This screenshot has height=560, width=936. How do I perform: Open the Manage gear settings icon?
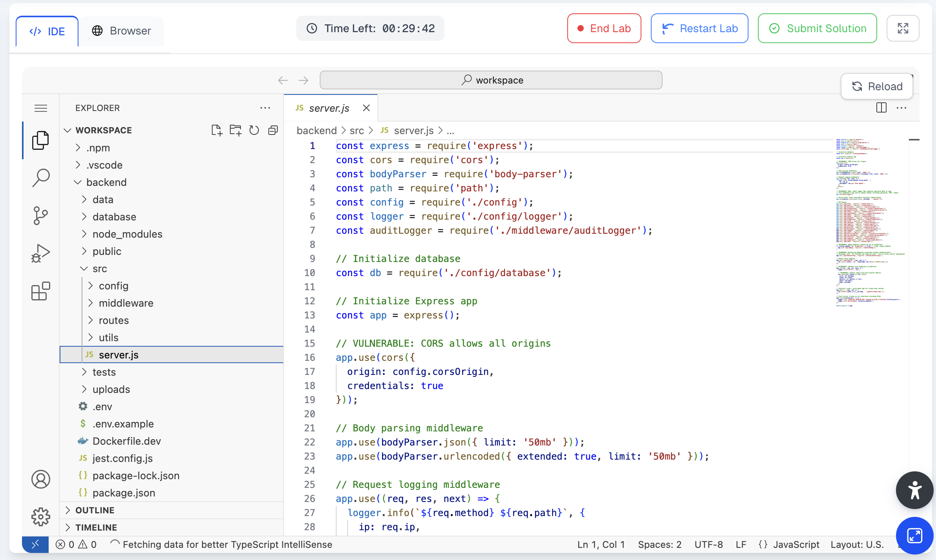click(x=41, y=517)
